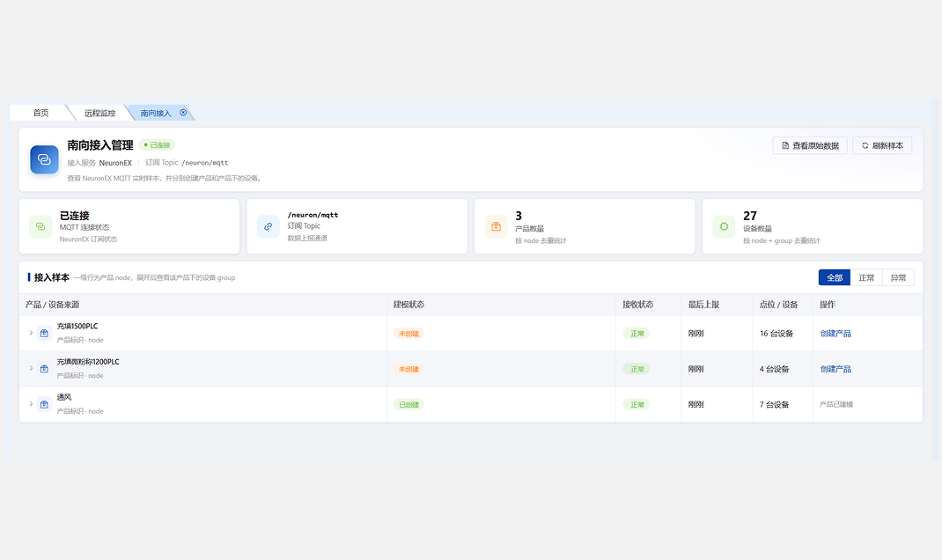Image resolution: width=942 pixels, height=560 pixels.
Task: Click 创建产品 for 充填1500PLC
Action: coord(835,334)
